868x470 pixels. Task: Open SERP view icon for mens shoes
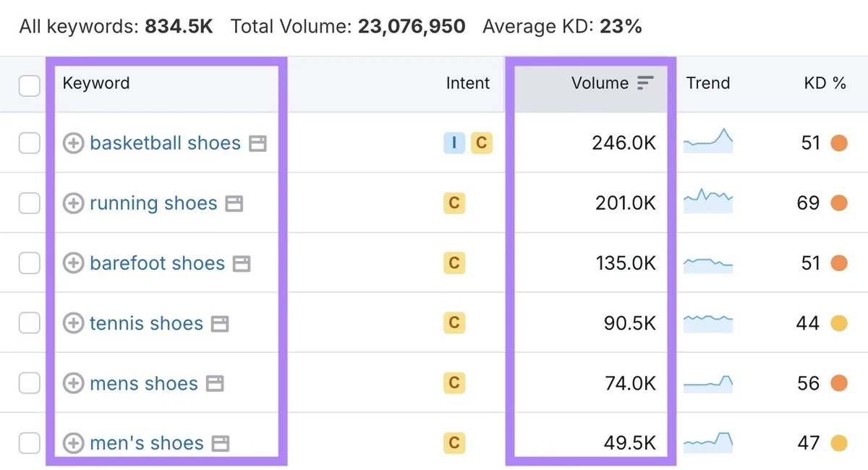pyautogui.click(x=215, y=384)
